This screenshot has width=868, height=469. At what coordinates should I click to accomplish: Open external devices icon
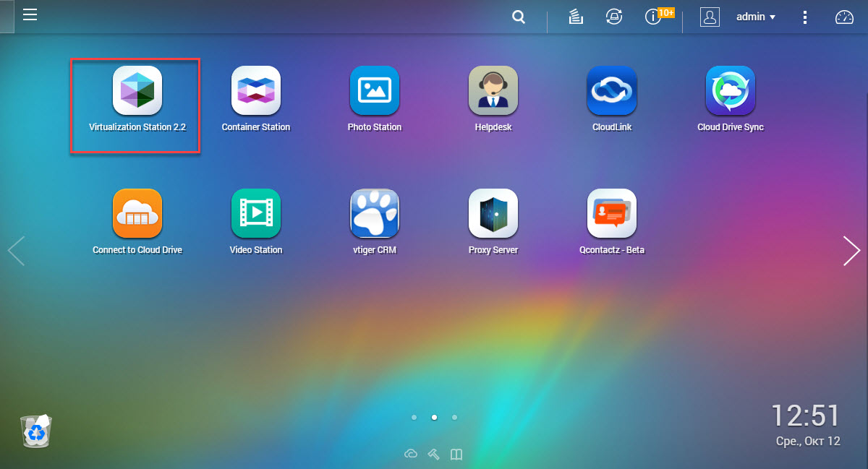tap(614, 17)
